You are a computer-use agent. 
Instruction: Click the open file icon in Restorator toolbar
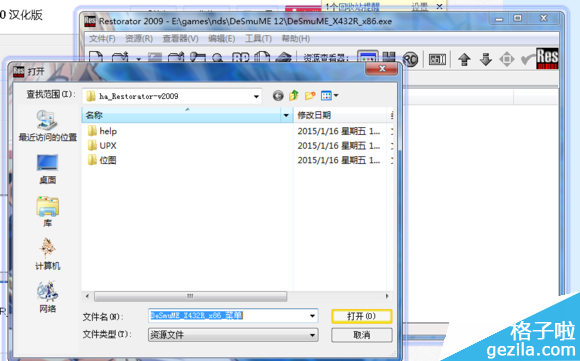120,57
